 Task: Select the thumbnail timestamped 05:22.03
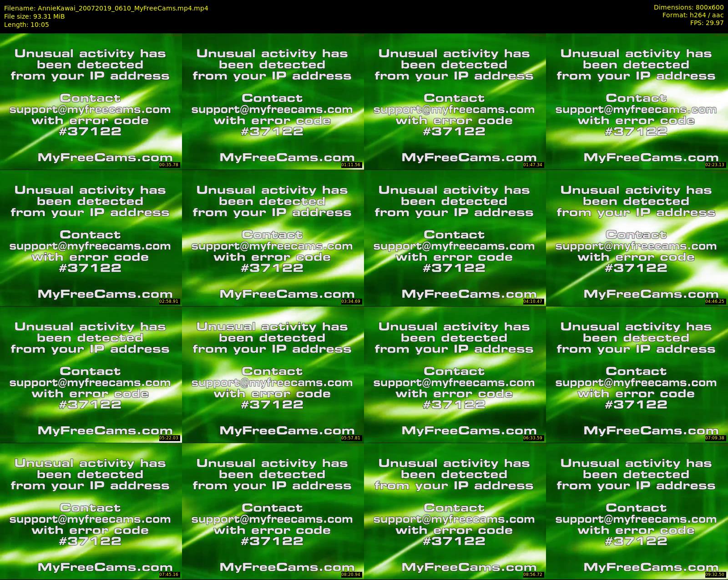(x=91, y=374)
